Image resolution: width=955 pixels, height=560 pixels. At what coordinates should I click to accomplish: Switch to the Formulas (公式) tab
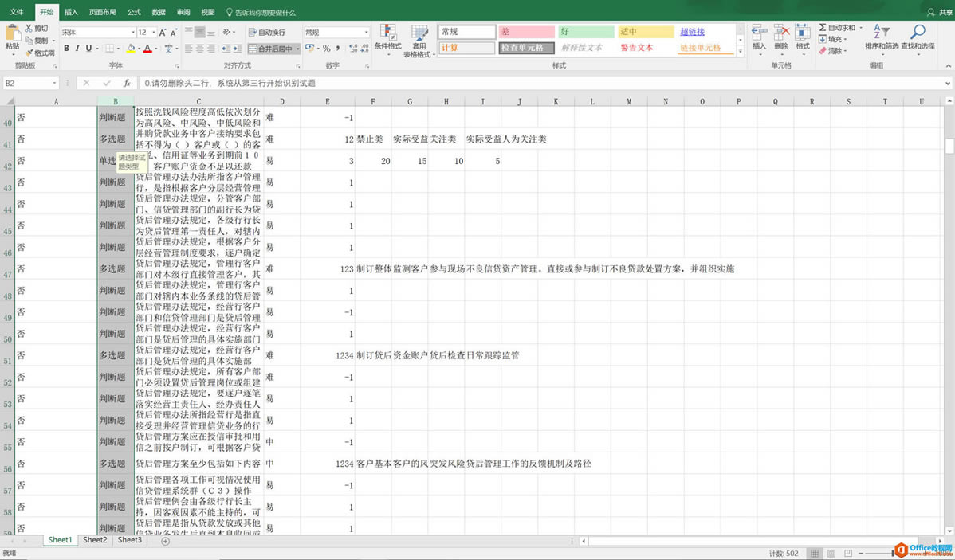pos(134,12)
